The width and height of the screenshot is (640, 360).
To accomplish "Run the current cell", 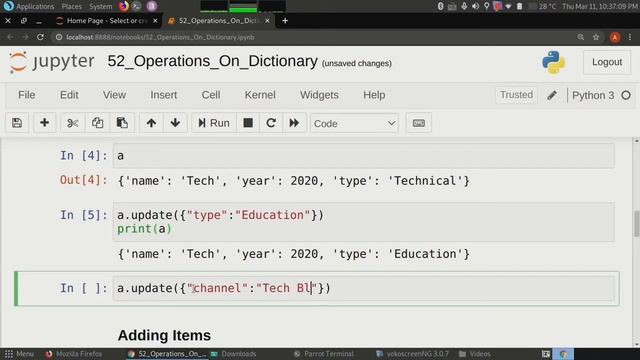I will coord(214,123).
